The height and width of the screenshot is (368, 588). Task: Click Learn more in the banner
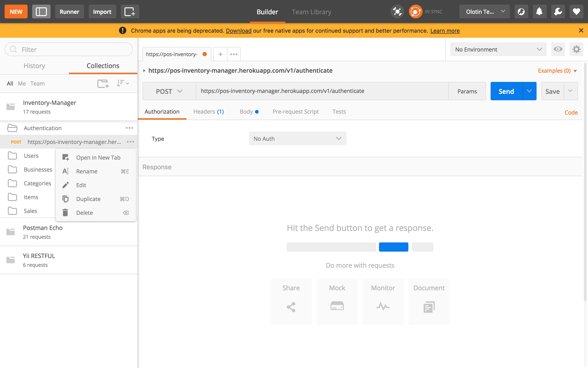coord(445,31)
